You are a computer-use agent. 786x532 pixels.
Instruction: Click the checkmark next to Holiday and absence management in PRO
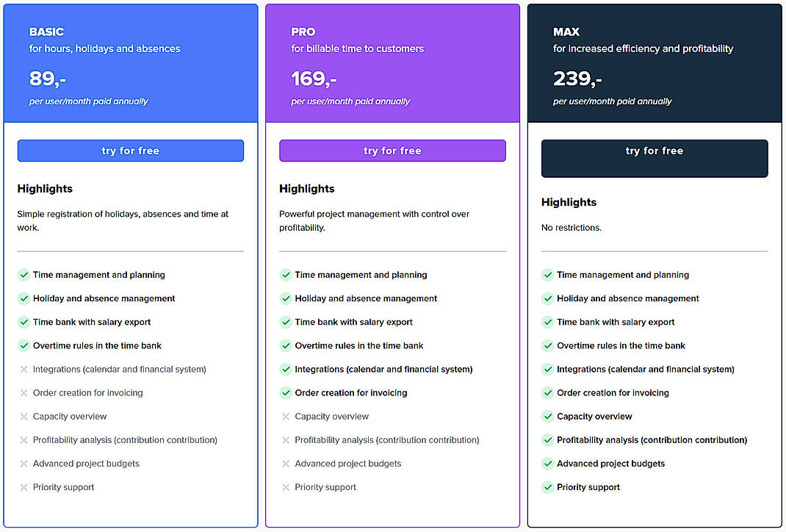coord(285,298)
